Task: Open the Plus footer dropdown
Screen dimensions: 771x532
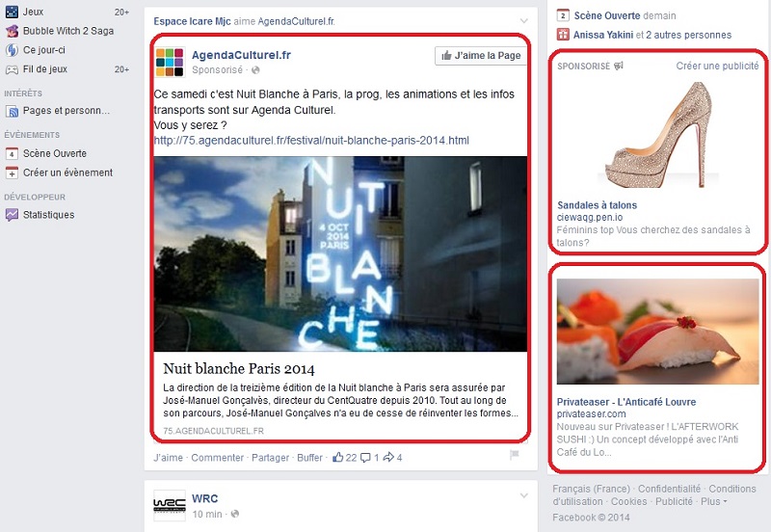Action: (714, 501)
